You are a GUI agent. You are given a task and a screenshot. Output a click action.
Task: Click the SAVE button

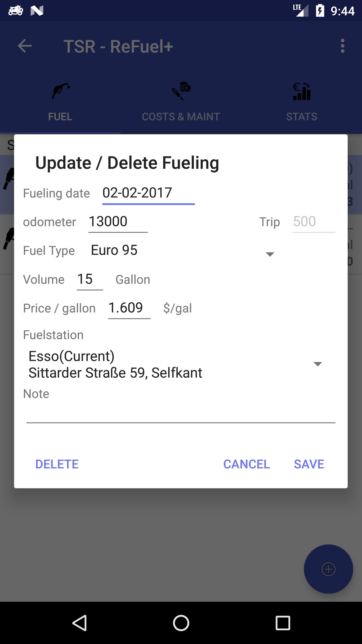pyautogui.click(x=309, y=464)
